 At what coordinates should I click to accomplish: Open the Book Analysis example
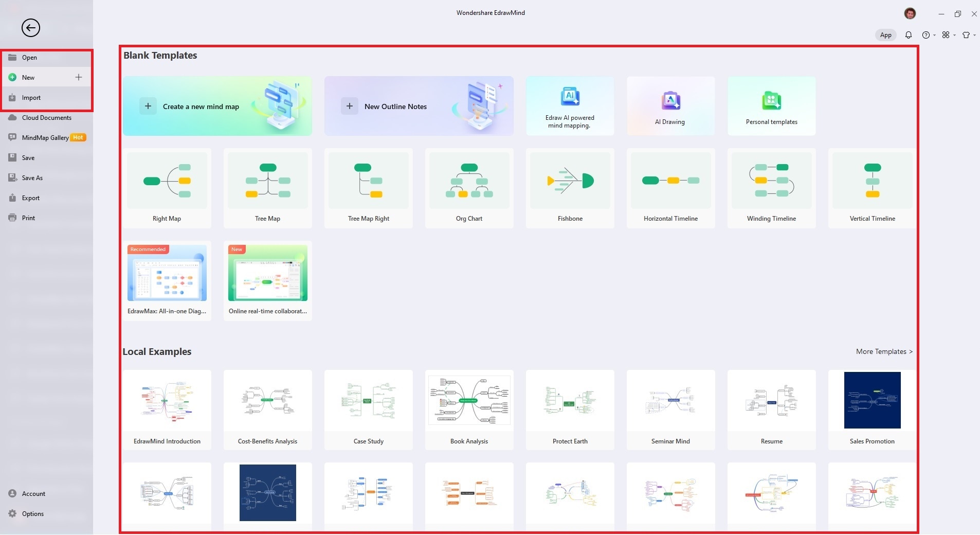click(x=469, y=410)
